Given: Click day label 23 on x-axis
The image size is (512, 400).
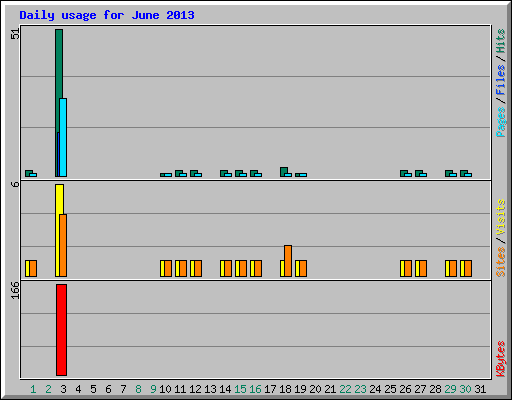Looking at the screenshot, I should (x=360, y=389).
